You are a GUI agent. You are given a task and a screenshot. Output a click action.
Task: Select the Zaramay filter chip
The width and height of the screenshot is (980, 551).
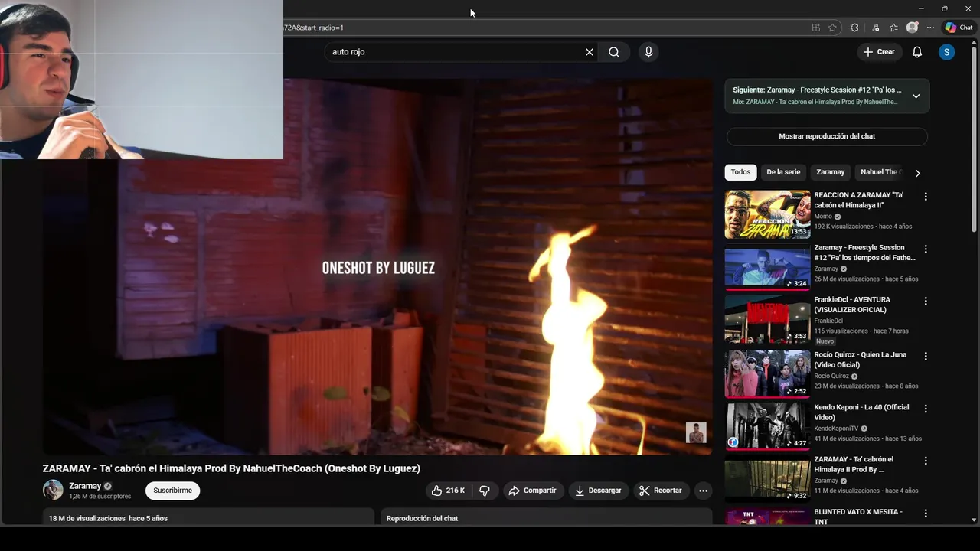pos(830,172)
